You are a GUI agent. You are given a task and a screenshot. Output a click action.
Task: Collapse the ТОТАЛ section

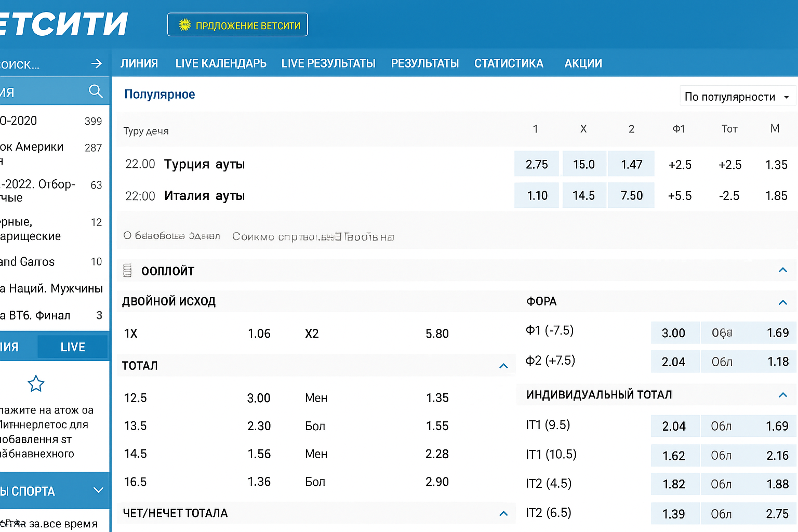coord(503,366)
